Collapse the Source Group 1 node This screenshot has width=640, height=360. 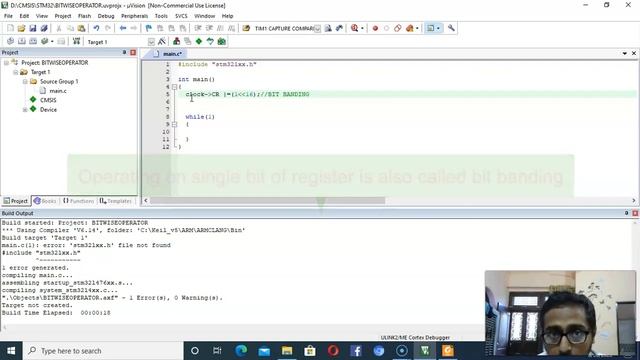(25, 82)
